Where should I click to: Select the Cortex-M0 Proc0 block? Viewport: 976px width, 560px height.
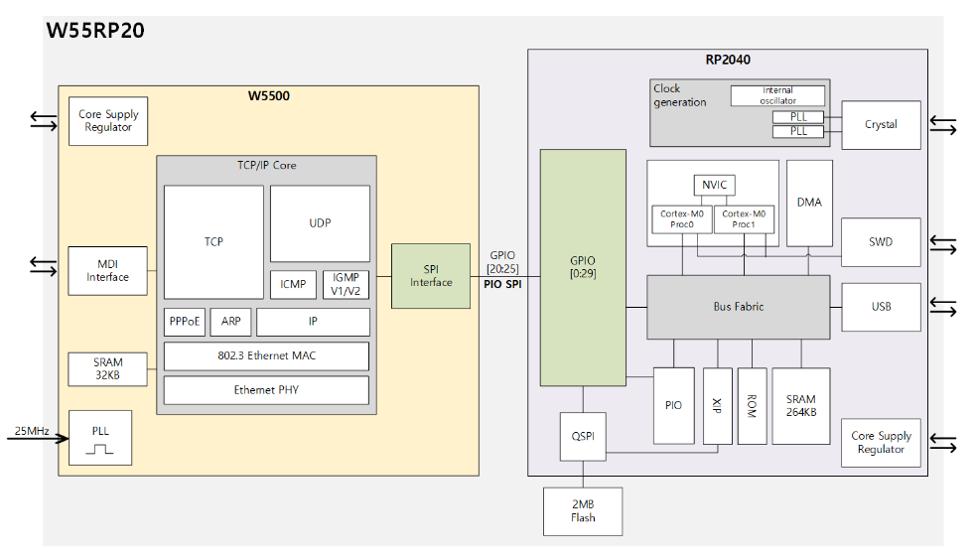tap(681, 219)
